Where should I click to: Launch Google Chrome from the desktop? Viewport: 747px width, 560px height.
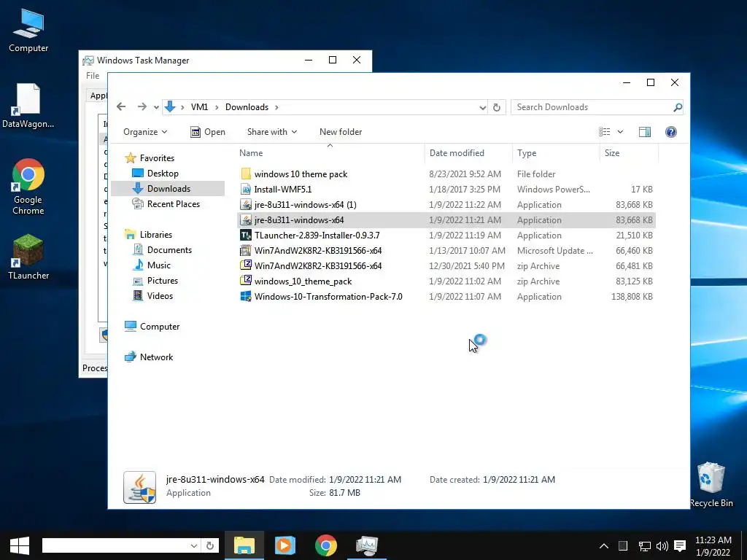pos(28,186)
